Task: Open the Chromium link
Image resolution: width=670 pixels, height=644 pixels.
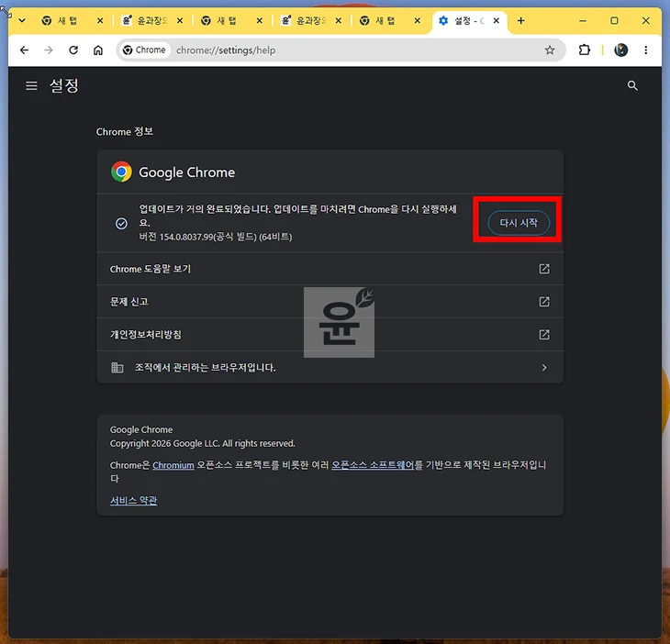Action: click(173, 465)
